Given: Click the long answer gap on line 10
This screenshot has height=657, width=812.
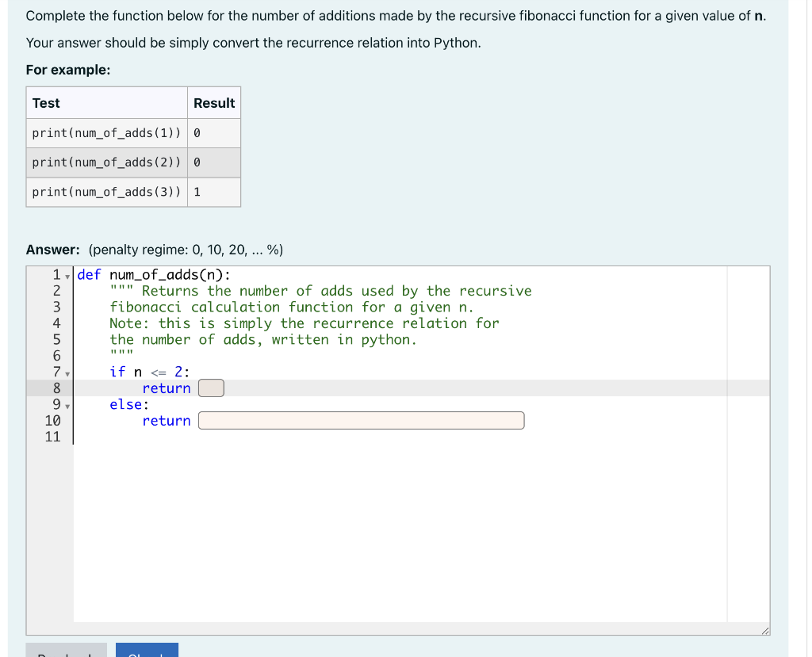Looking at the screenshot, I should [361, 420].
